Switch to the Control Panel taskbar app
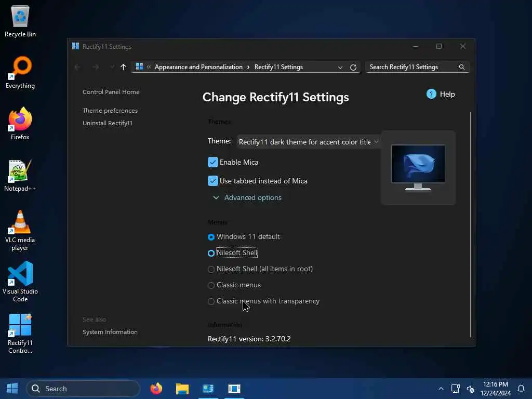The width and height of the screenshot is (532, 399). coord(208,389)
